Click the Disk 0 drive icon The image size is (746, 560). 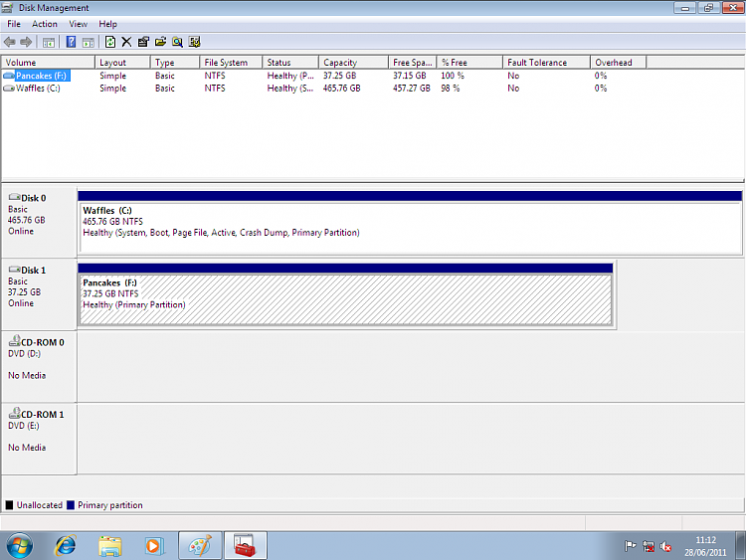pyautogui.click(x=14, y=197)
